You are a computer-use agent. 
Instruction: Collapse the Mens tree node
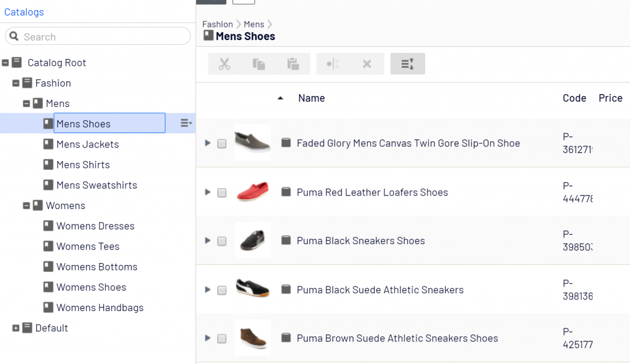[26, 104]
